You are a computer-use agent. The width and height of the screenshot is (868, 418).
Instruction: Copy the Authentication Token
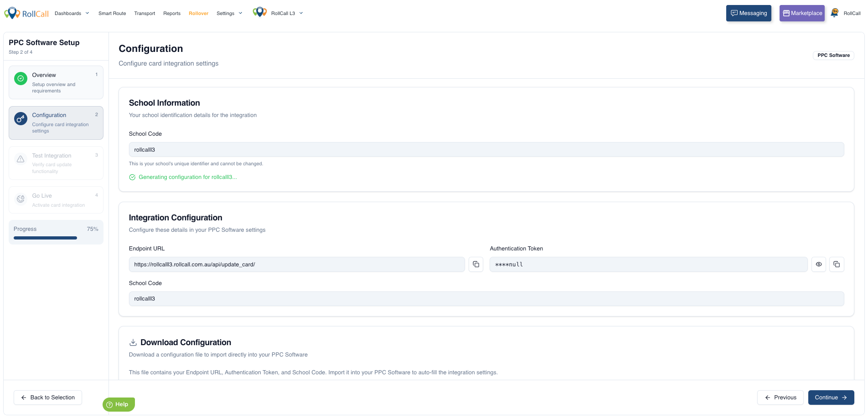click(x=837, y=265)
